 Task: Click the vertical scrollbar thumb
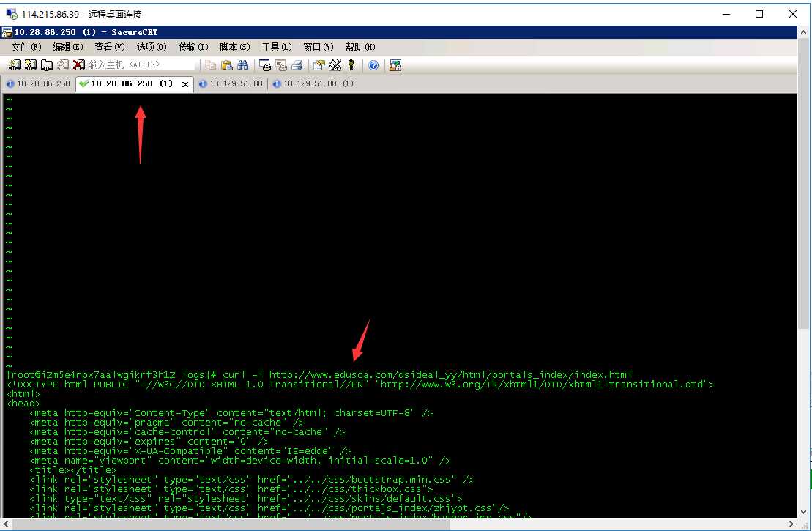click(x=804, y=184)
